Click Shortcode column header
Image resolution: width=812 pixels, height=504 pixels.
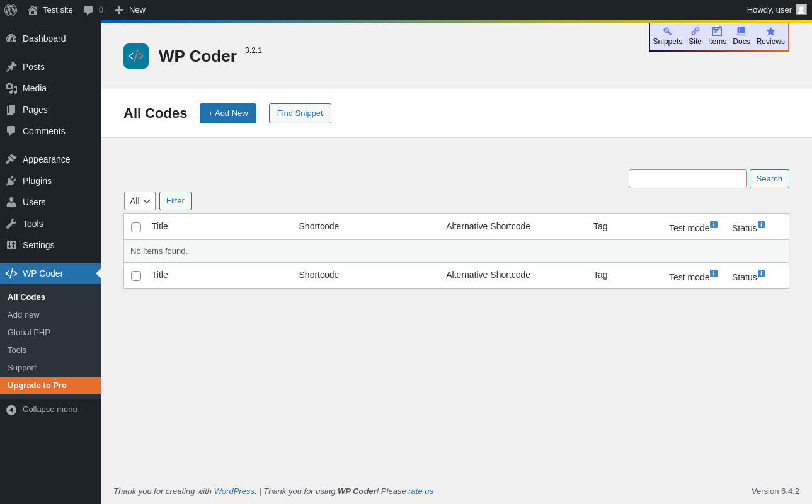click(319, 226)
